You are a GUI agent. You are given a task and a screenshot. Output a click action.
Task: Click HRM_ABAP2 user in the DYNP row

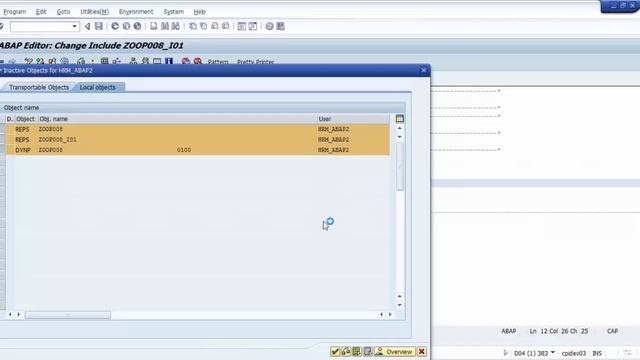[x=333, y=150]
